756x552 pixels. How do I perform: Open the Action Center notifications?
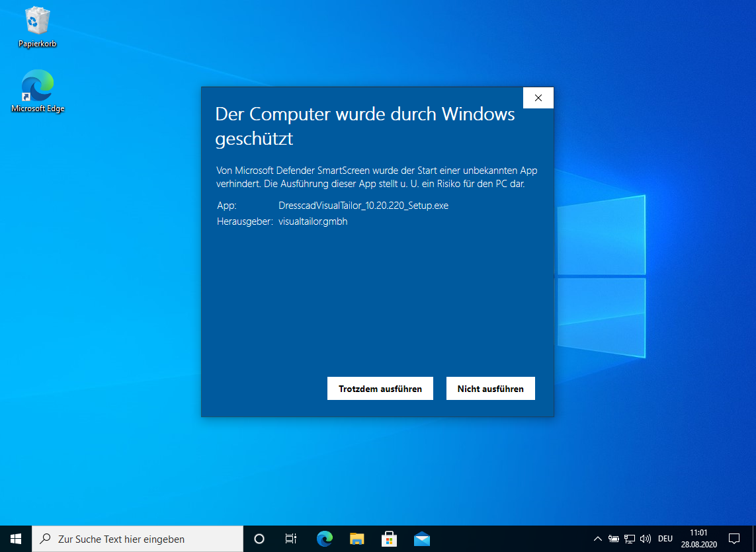tap(734, 539)
